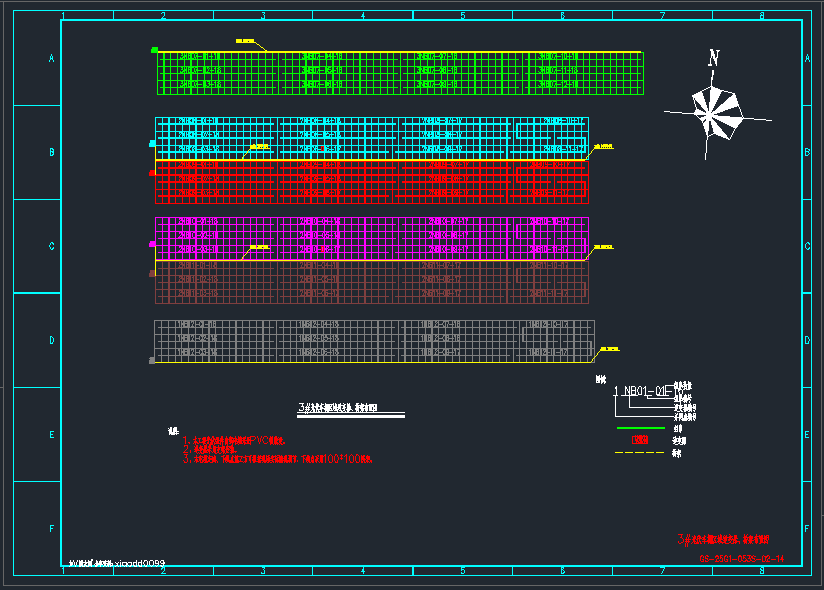This screenshot has width=824, height=590.
Task: Click the drawing number GS-2501-0538-02-14
Action: pos(741,559)
